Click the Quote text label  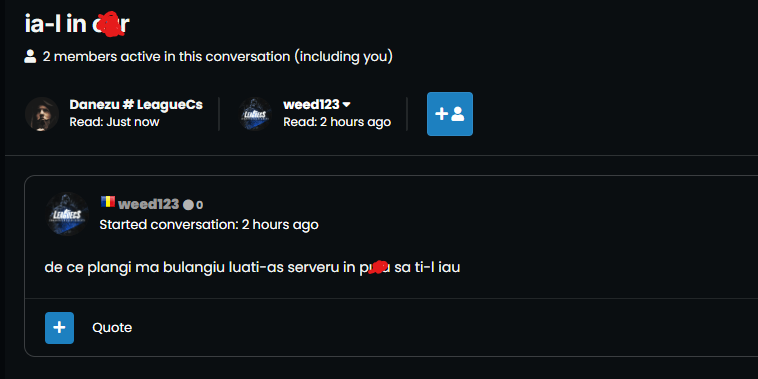(112, 328)
